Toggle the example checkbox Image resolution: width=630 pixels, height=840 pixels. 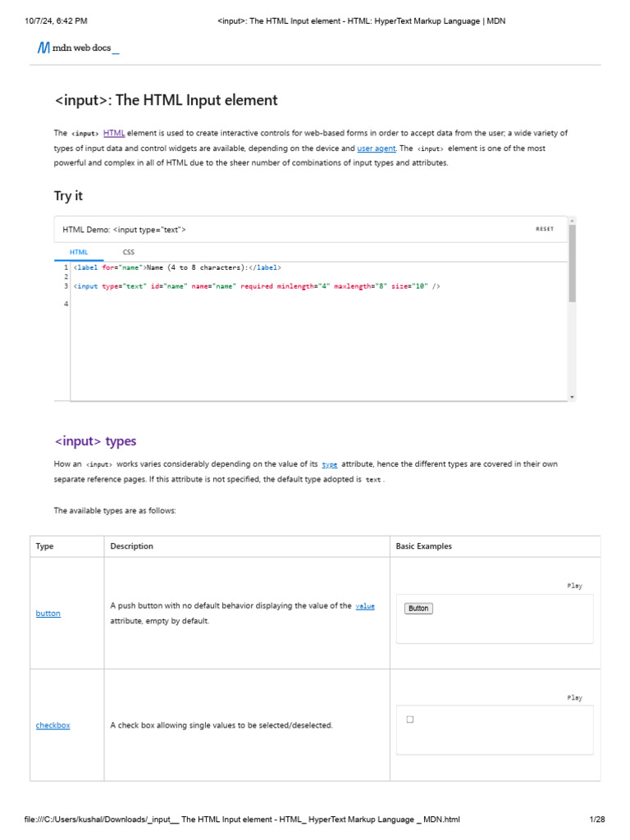tap(410, 719)
